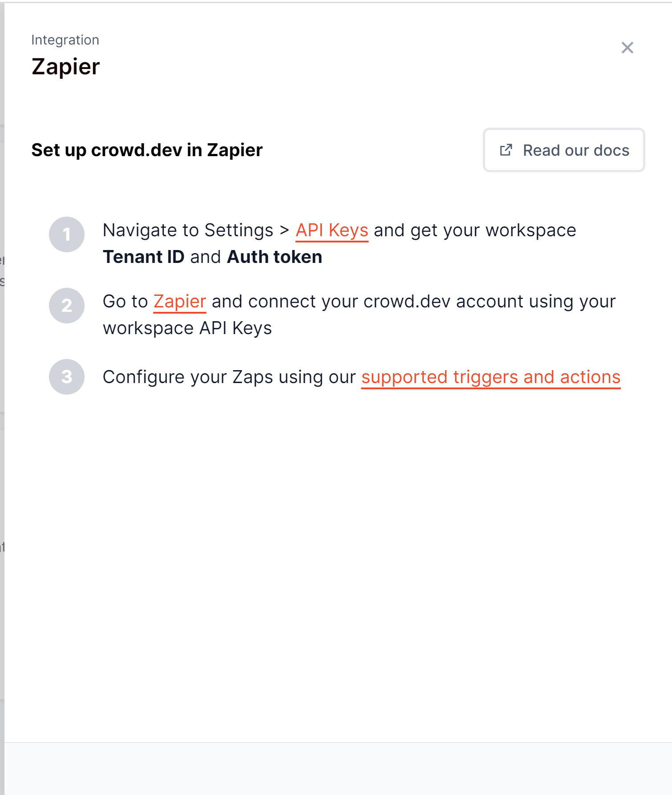Click the 'Set up crowd.dev in Zapier' heading
Image resolution: width=672 pixels, height=795 pixels.
pyautogui.click(x=147, y=150)
